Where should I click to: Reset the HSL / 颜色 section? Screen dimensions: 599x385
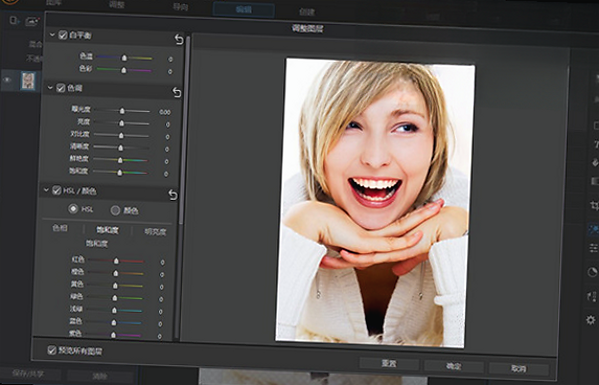click(173, 195)
